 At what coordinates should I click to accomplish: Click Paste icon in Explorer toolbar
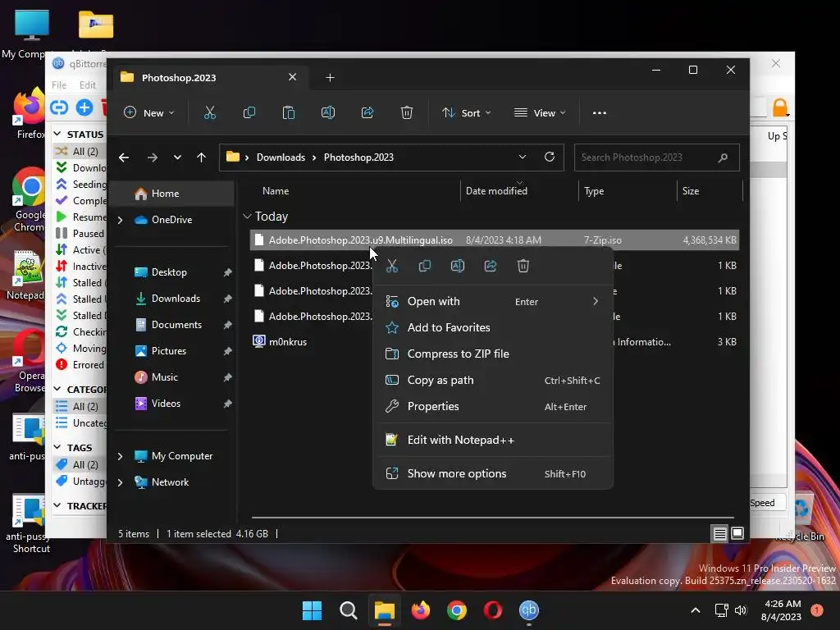(288, 112)
